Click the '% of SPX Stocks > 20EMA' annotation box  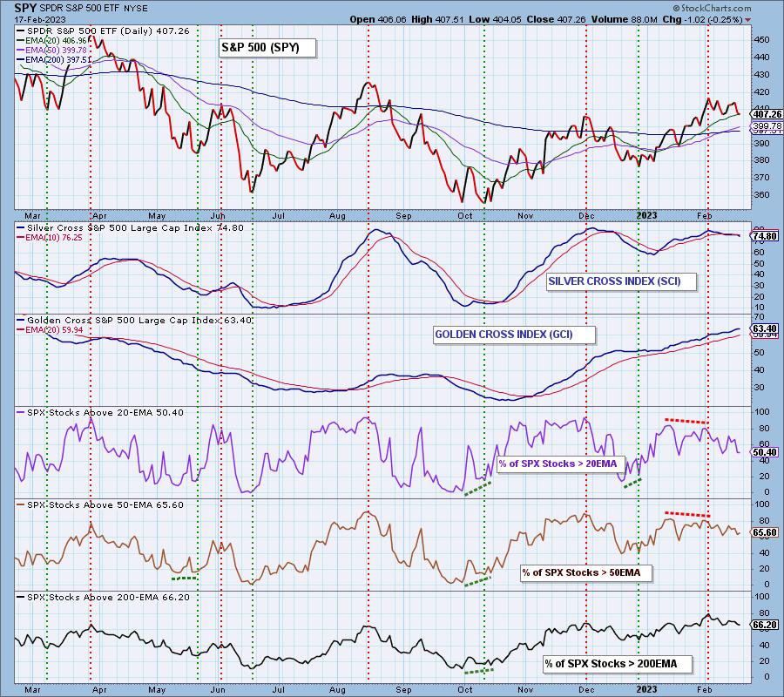tap(560, 464)
